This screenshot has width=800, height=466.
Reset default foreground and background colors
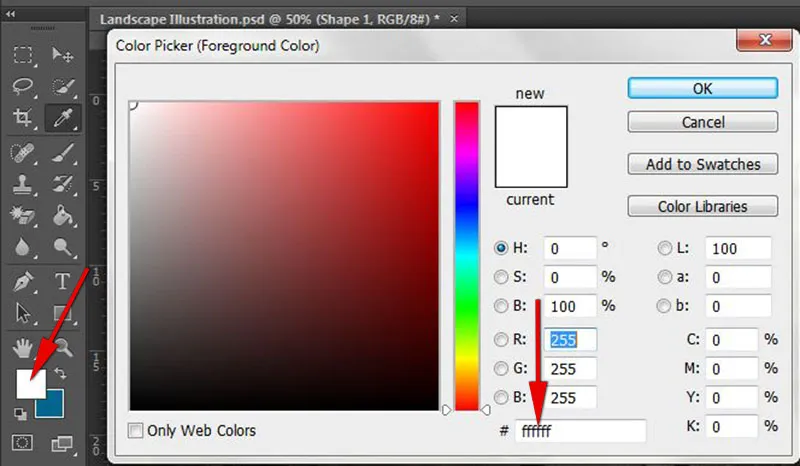20,413
